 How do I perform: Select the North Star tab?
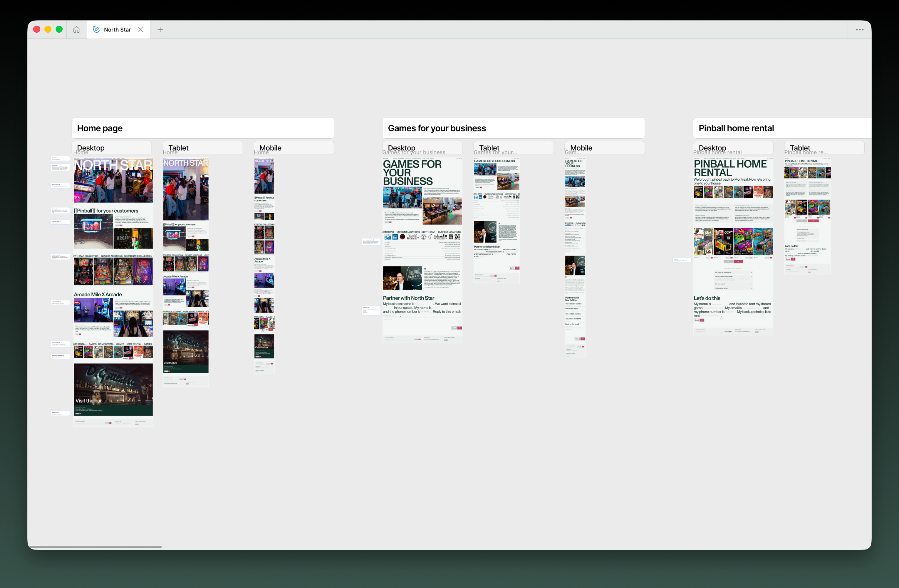coord(117,29)
